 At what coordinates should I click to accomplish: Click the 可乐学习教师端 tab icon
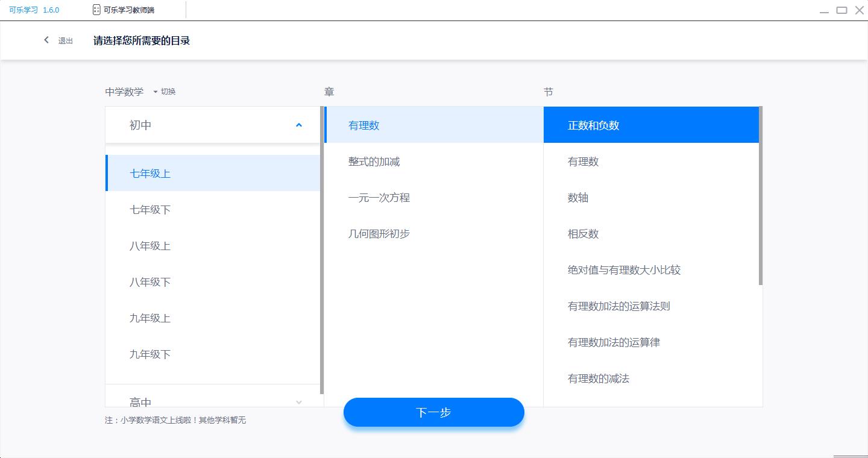[x=96, y=10]
